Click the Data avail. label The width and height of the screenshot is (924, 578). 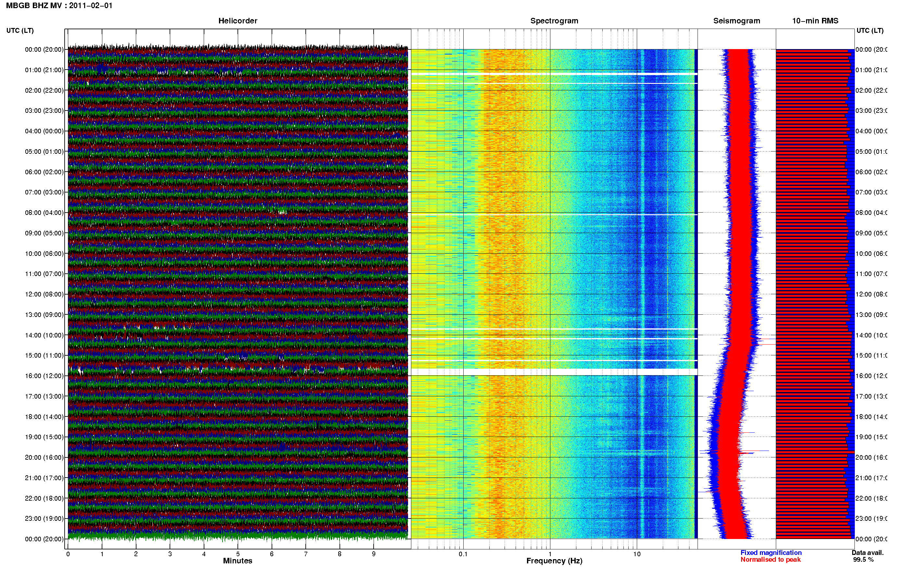(x=867, y=553)
